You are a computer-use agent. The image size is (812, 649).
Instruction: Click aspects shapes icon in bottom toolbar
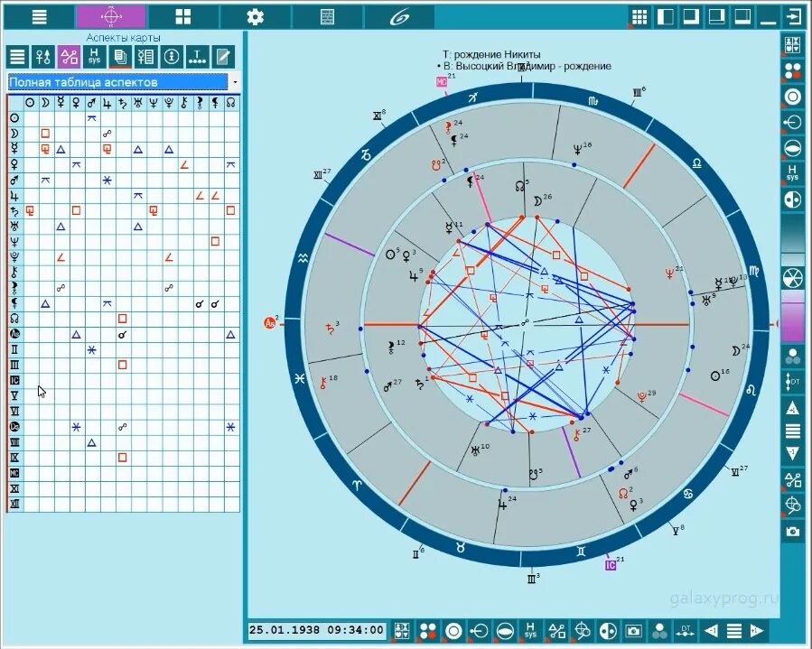tap(556, 631)
